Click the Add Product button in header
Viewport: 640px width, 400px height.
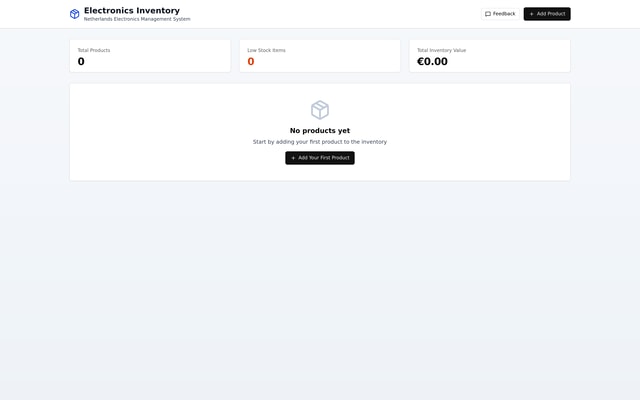pos(547,14)
